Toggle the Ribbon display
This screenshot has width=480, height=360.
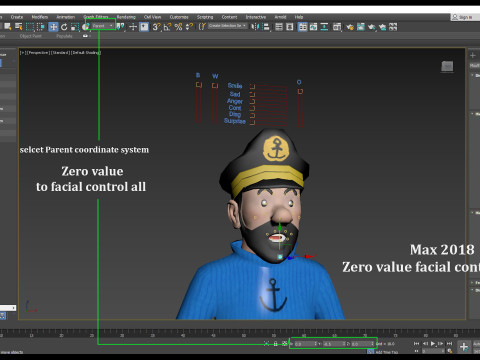click(302, 27)
